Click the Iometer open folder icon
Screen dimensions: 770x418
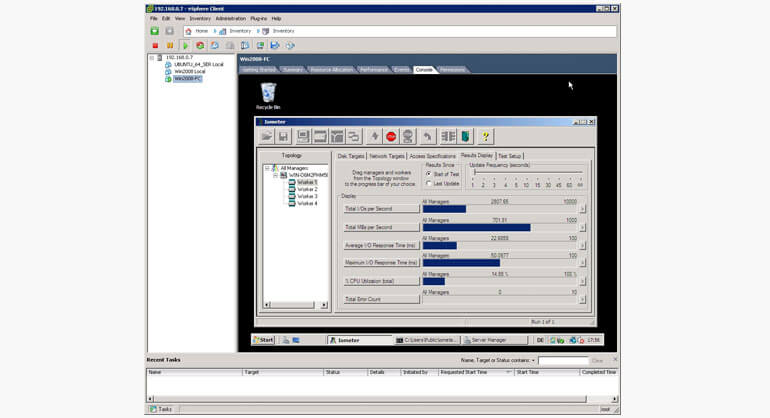[x=267, y=136]
